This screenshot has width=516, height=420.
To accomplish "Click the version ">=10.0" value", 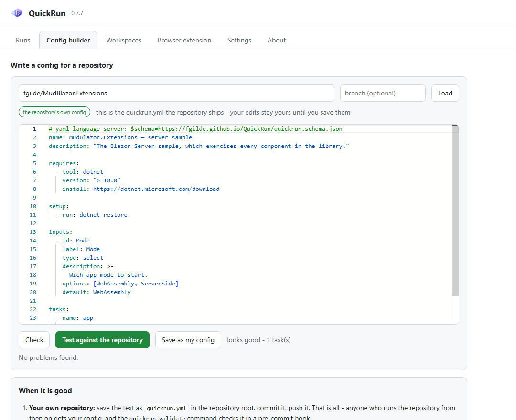I will [107, 180].
